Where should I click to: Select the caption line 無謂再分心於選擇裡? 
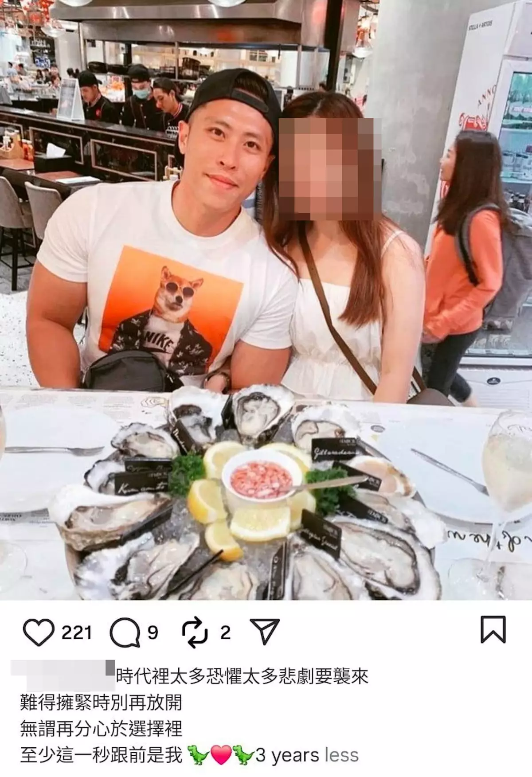[101, 729]
